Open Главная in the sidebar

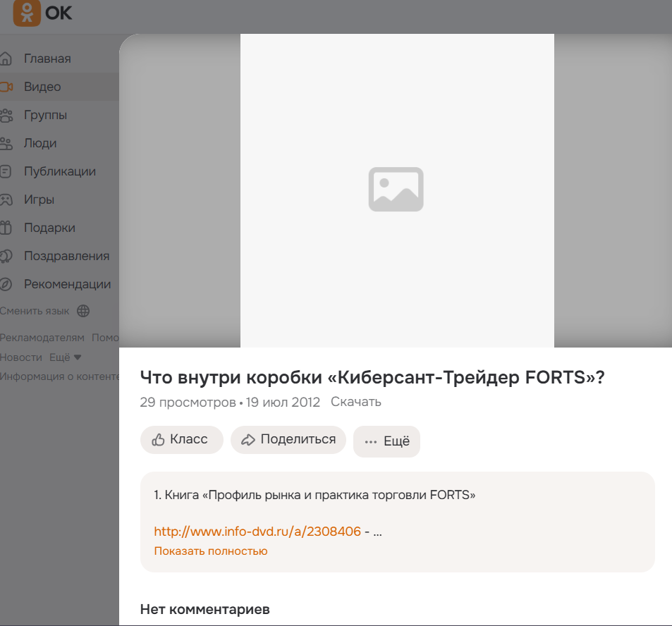click(47, 59)
